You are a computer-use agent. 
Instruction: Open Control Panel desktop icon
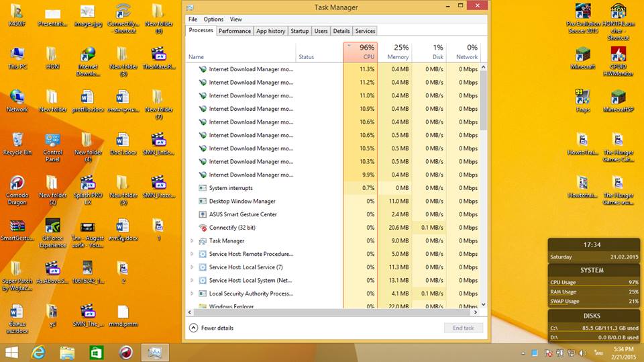tap(52, 140)
